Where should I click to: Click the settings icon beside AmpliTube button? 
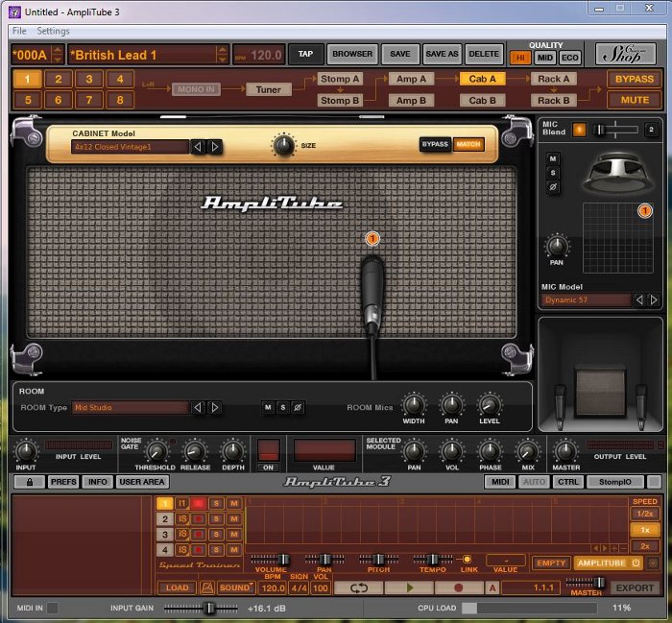tap(653, 563)
